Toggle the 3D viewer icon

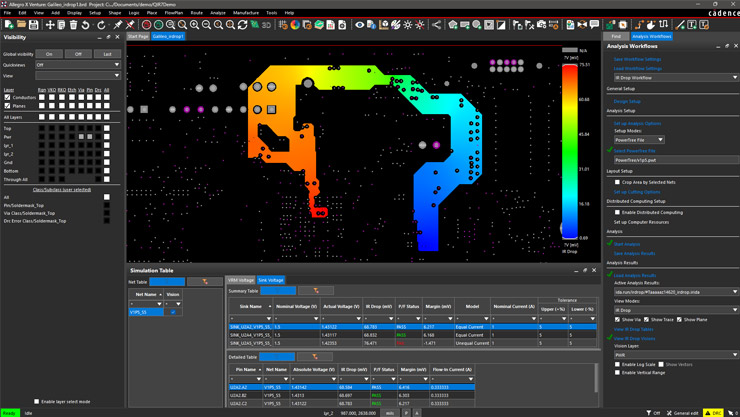click(267, 25)
